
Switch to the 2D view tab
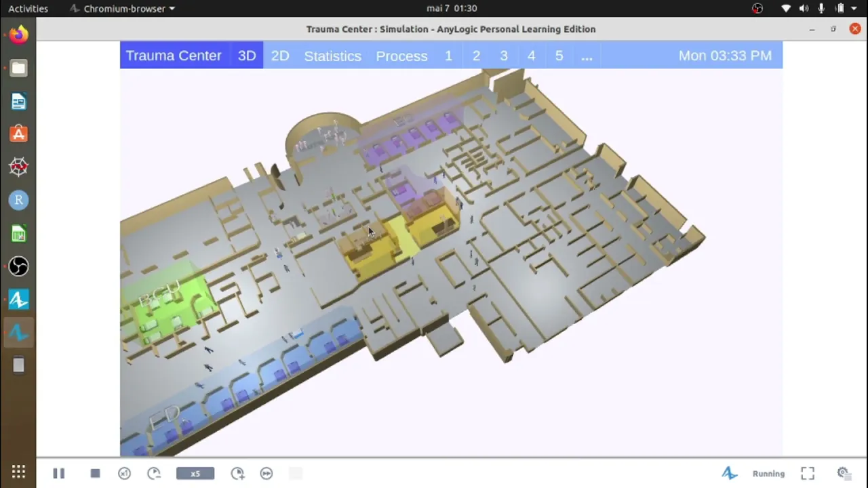click(280, 56)
